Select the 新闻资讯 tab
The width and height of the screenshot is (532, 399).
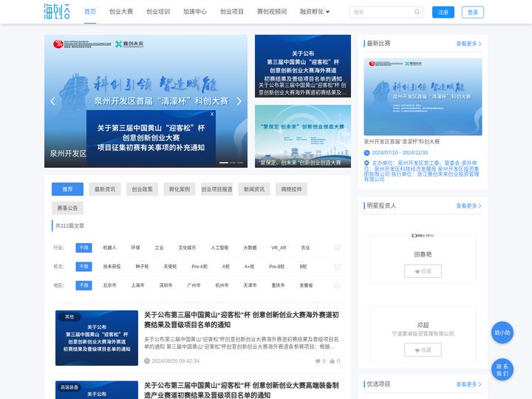[x=254, y=189]
